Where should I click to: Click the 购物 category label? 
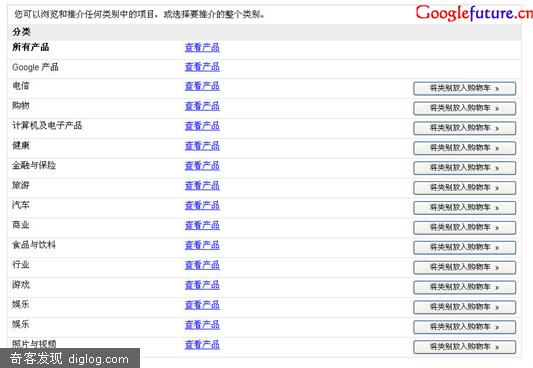(x=21, y=105)
